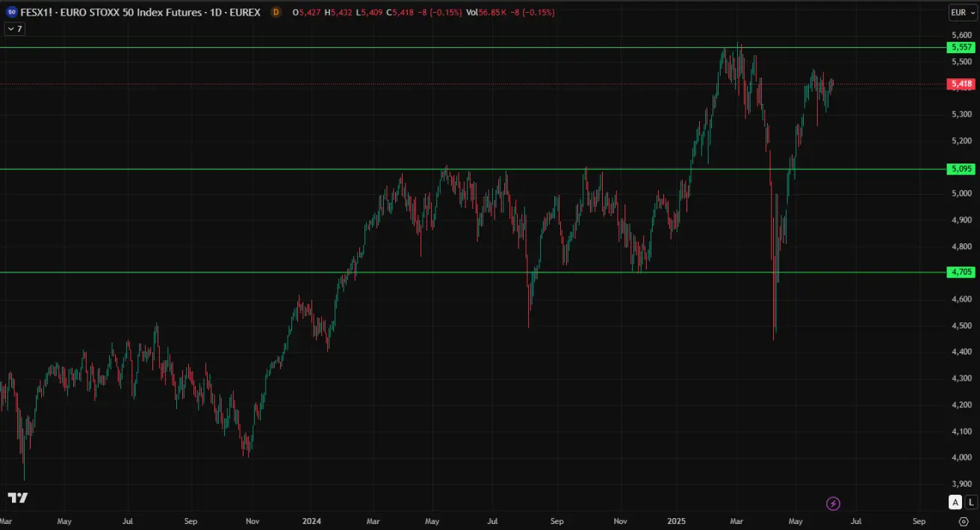Click the FESX1! EURO STOXX 50 Index Futures title

click(x=140, y=13)
